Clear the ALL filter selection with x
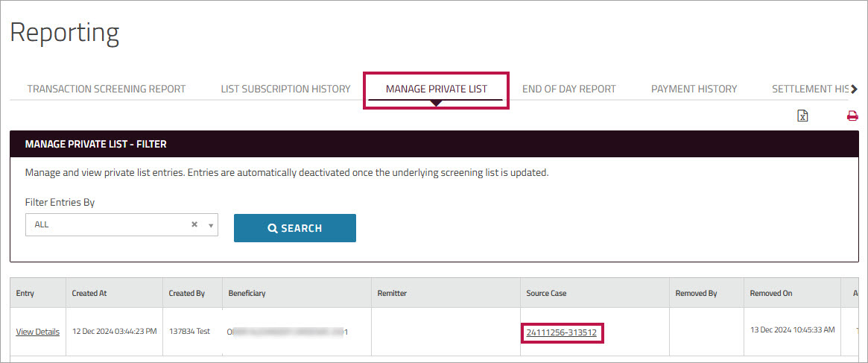 (194, 224)
